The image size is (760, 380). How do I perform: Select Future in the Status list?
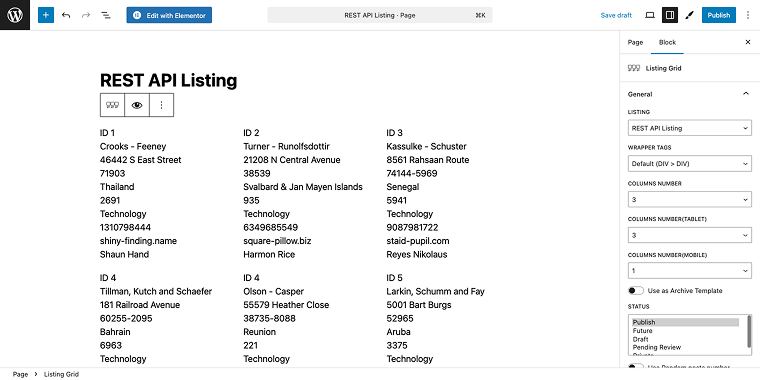[x=685, y=331]
